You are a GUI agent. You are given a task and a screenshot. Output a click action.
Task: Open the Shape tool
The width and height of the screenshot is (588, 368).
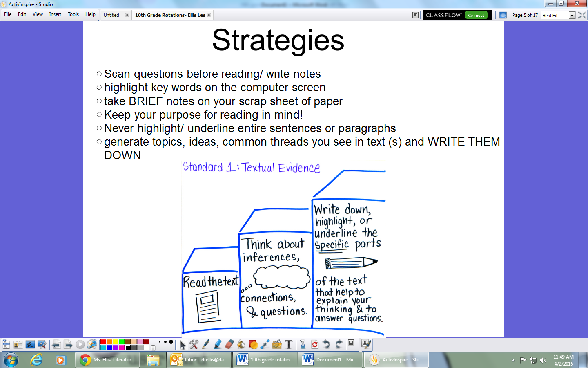[x=253, y=344]
